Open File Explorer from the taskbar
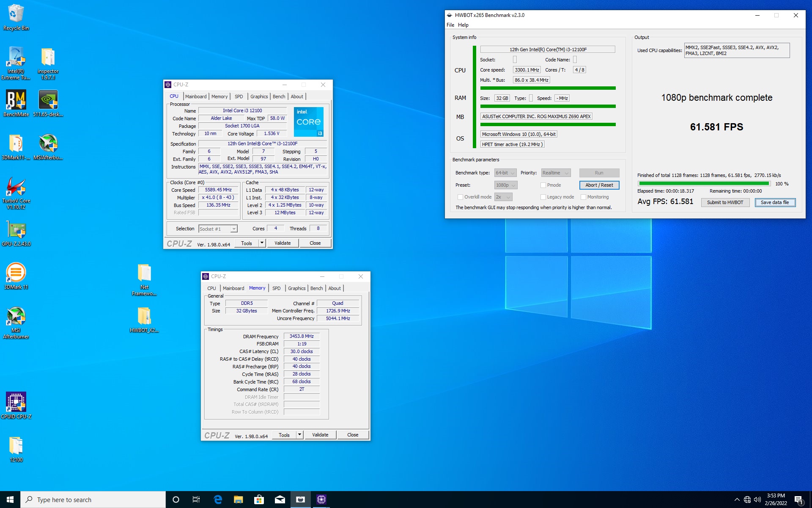The width and height of the screenshot is (812, 508). point(239,500)
